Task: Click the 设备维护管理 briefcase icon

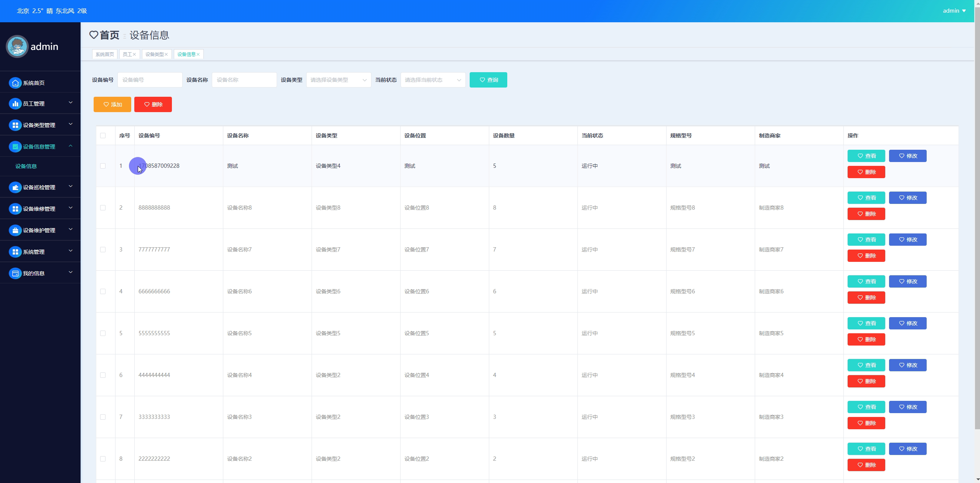Action: 15,230
